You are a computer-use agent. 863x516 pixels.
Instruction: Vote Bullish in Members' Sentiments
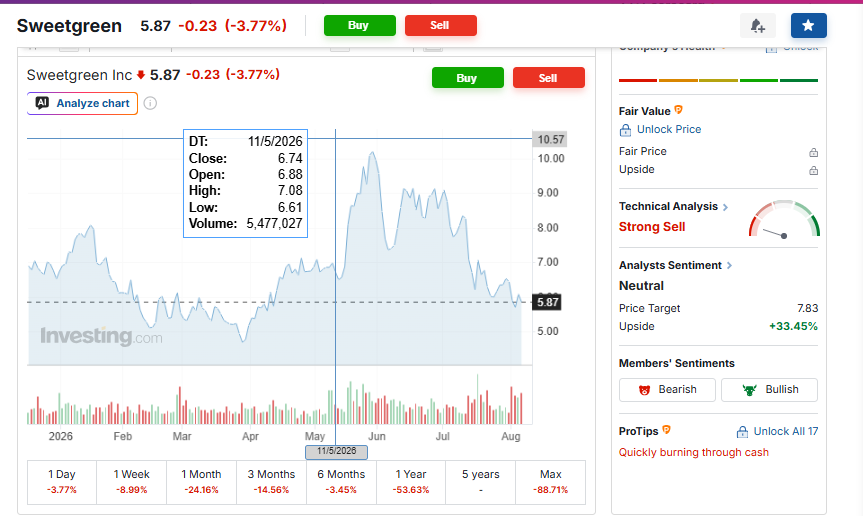tap(769, 389)
